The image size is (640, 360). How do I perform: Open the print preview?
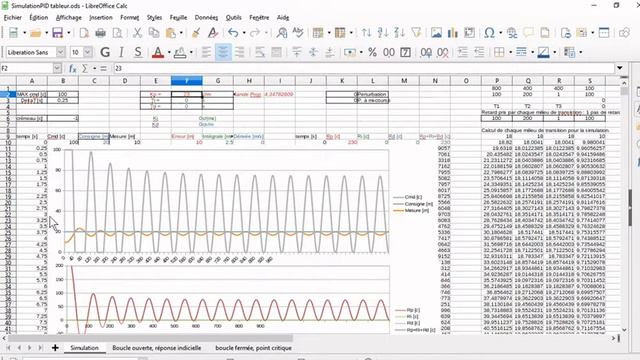(117, 33)
